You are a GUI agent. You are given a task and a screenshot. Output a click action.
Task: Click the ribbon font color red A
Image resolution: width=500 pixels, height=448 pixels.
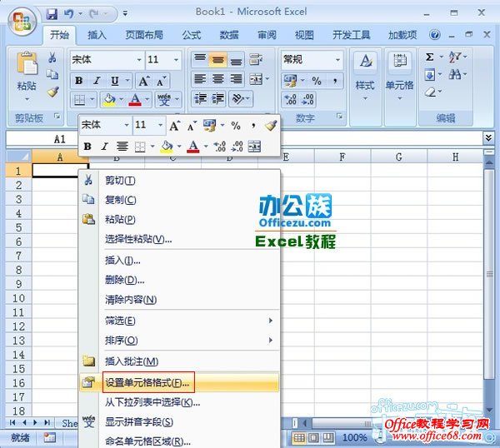click(135, 100)
